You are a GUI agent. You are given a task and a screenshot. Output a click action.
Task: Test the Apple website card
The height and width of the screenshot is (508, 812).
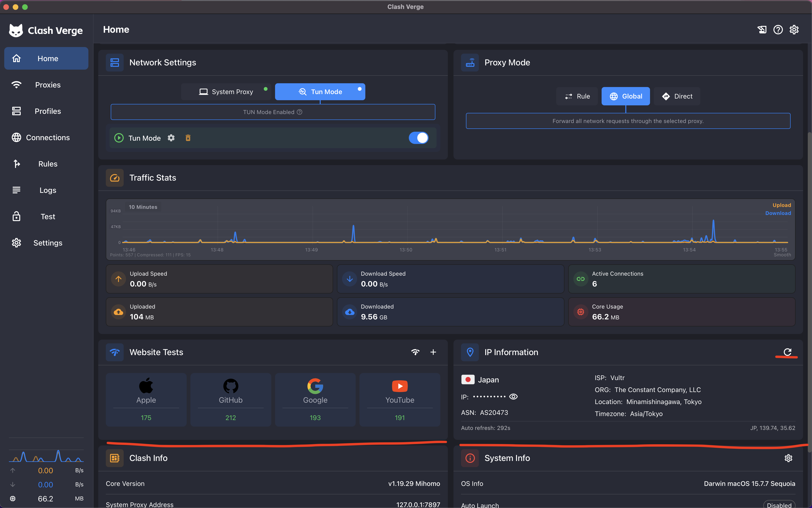click(x=146, y=400)
